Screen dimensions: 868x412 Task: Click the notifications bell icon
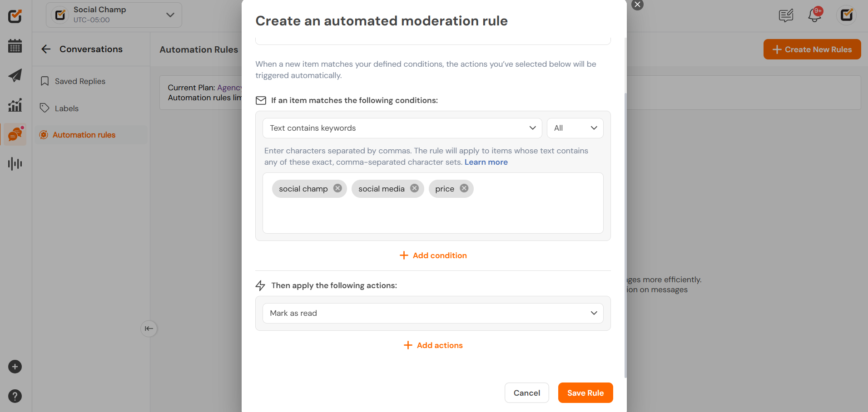[x=815, y=15]
